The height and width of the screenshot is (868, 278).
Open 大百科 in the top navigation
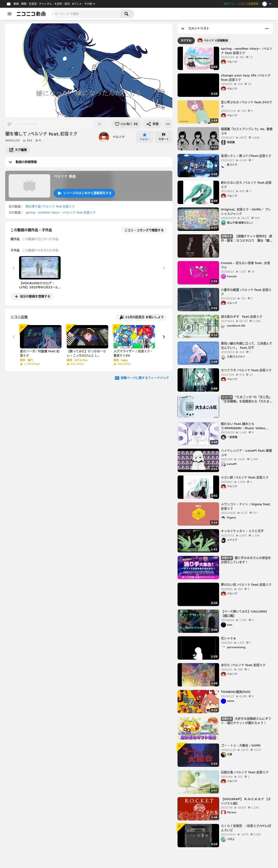click(x=58, y=4)
